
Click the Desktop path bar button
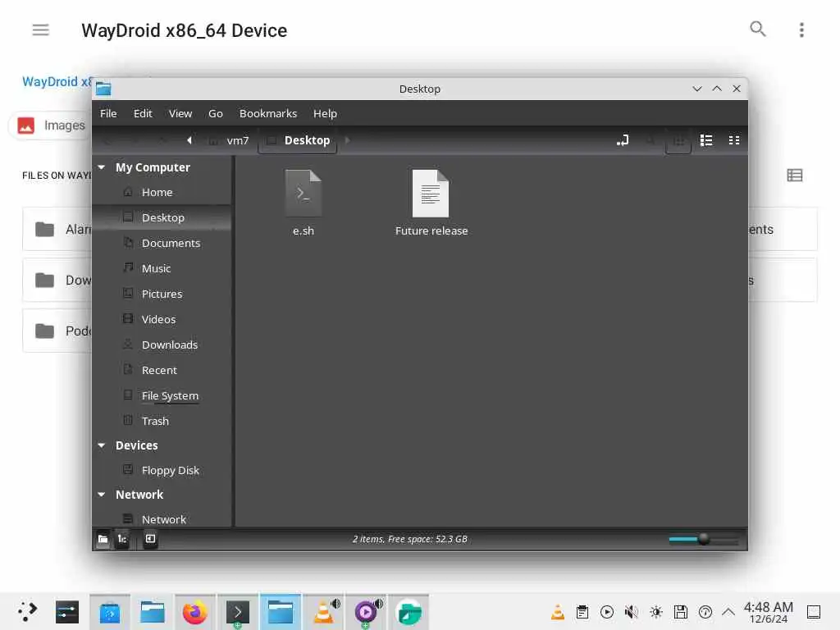point(298,141)
